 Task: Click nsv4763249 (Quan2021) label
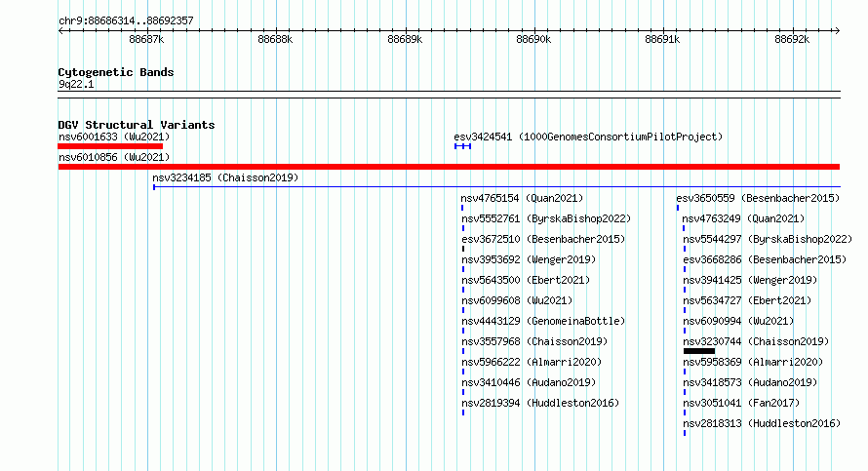pos(743,218)
